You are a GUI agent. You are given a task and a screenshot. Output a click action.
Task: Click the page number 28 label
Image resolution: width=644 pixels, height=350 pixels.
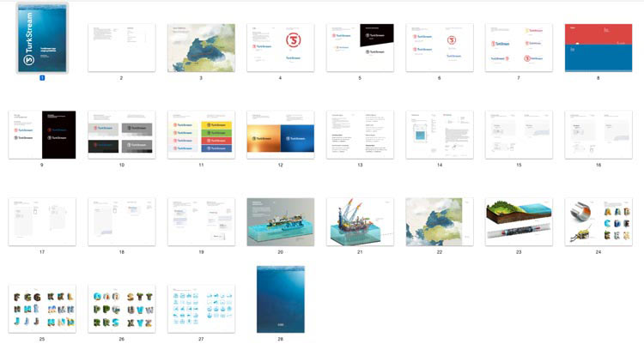[x=281, y=339]
